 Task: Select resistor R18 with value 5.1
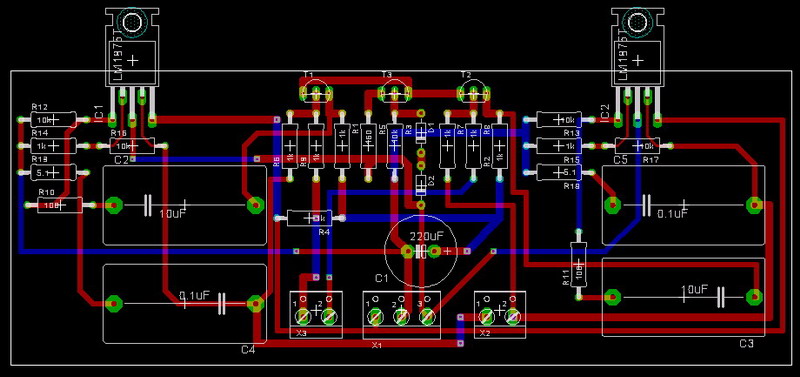(x=559, y=173)
